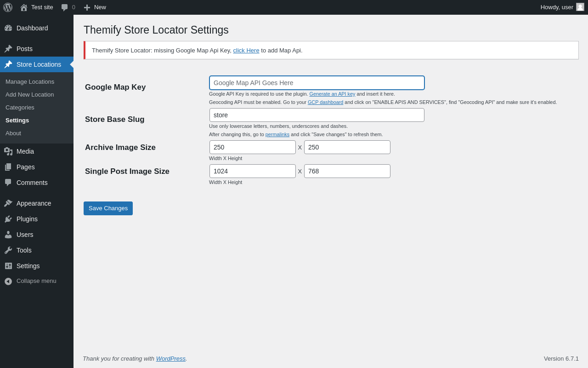Click the 'Version 6.7.1' footer text
This screenshot has height=368, width=588.
coord(561,358)
